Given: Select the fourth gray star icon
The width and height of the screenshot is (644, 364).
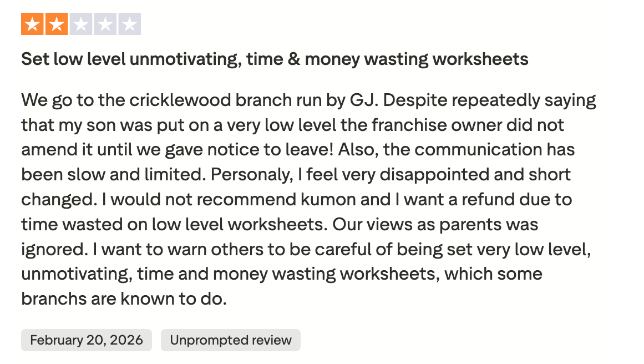Looking at the screenshot, I should (x=104, y=24).
